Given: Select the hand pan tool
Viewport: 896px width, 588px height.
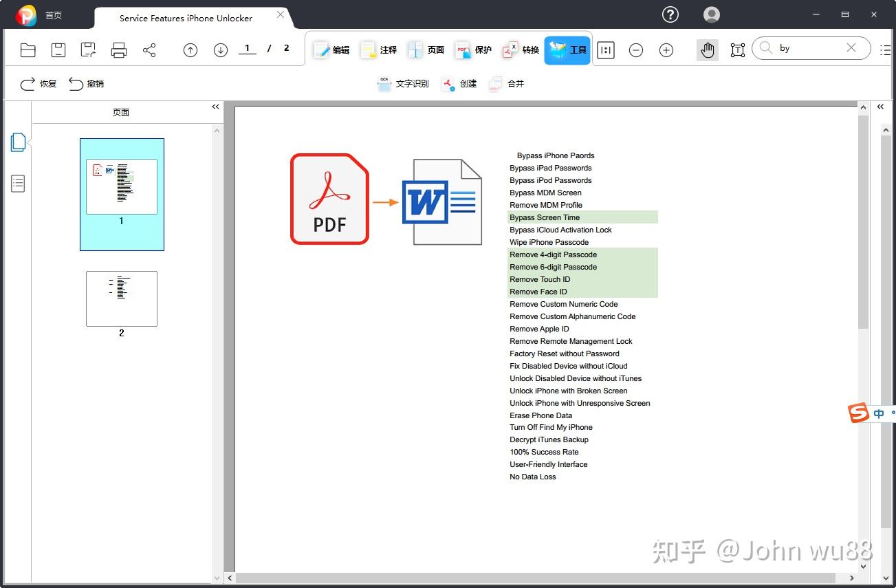Looking at the screenshot, I should tap(708, 50).
